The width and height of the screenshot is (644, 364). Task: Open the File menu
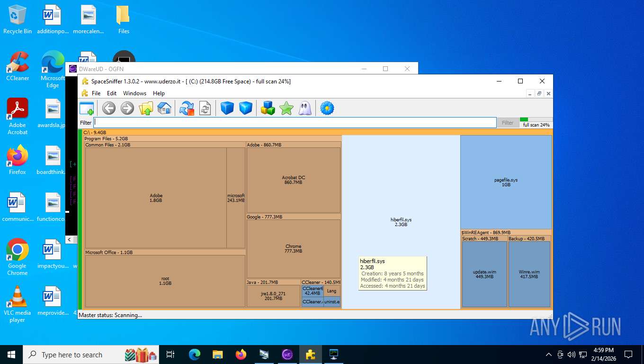(x=96, y=93)
